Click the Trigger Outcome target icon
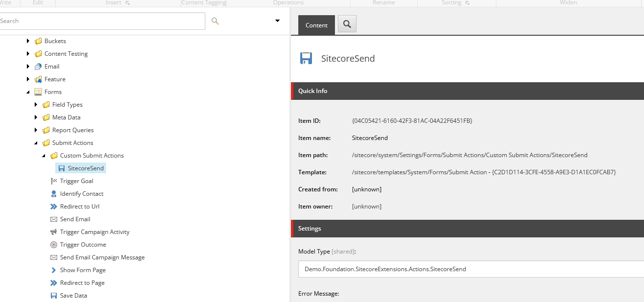Screen dimensions: 644x302 (54, 245)
